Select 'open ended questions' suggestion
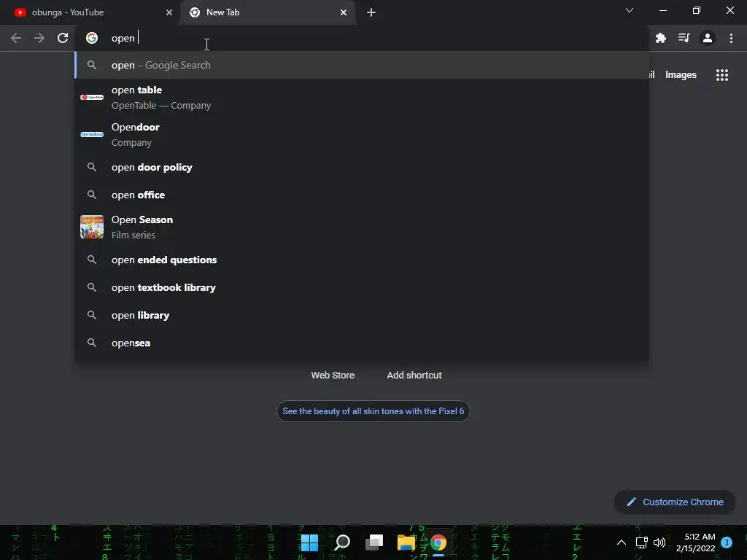 [362, 260]
